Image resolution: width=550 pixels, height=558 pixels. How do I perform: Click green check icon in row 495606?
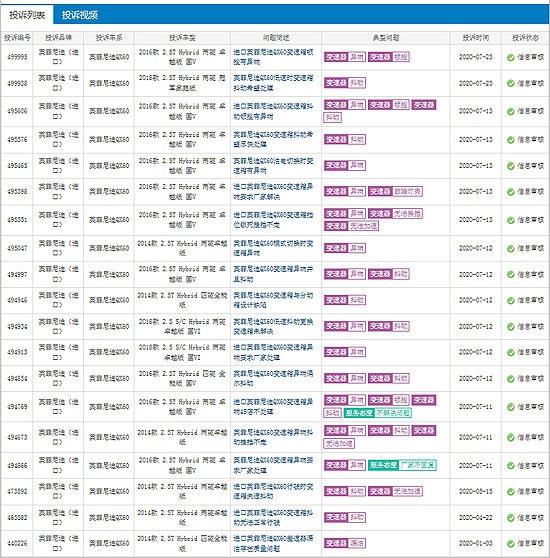(511, 111)
